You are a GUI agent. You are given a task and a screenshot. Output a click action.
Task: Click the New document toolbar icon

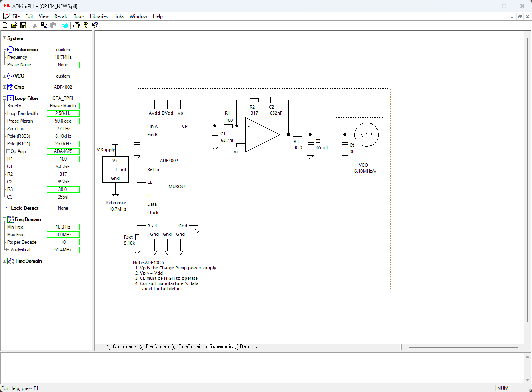click(5, 25)
